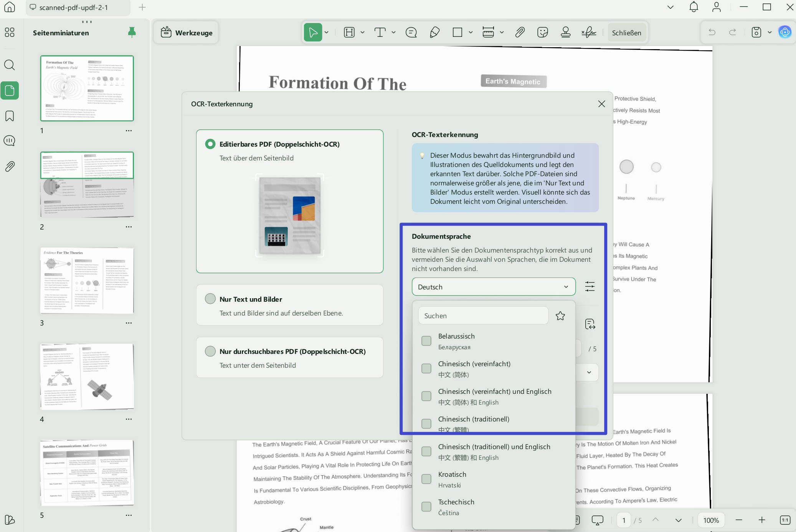This screenshot has height=532, width=796.
Task: Select the rectangle shape tool
Action: (x=457, y=33)
